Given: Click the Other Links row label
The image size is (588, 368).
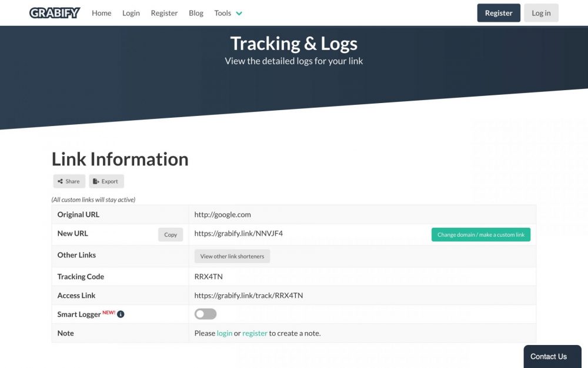Looking at the screenshot, I should coord(76,255).
